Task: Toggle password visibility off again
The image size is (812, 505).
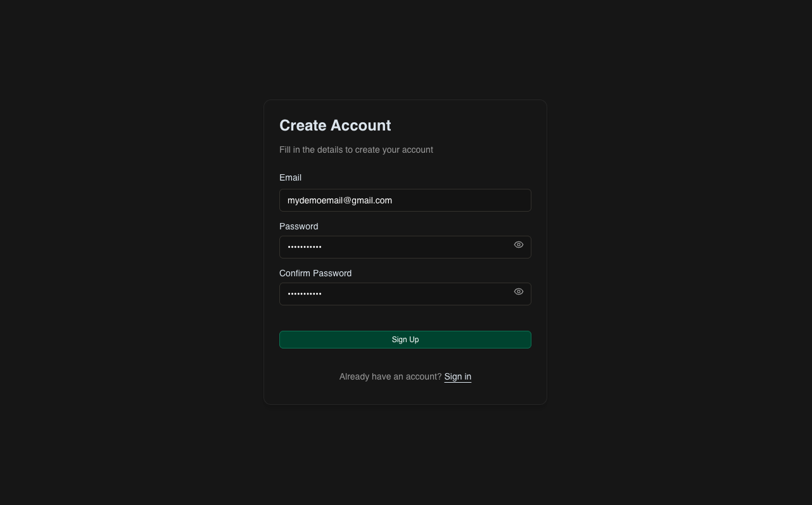Action: pyautogui.click(x=518, y=245)
